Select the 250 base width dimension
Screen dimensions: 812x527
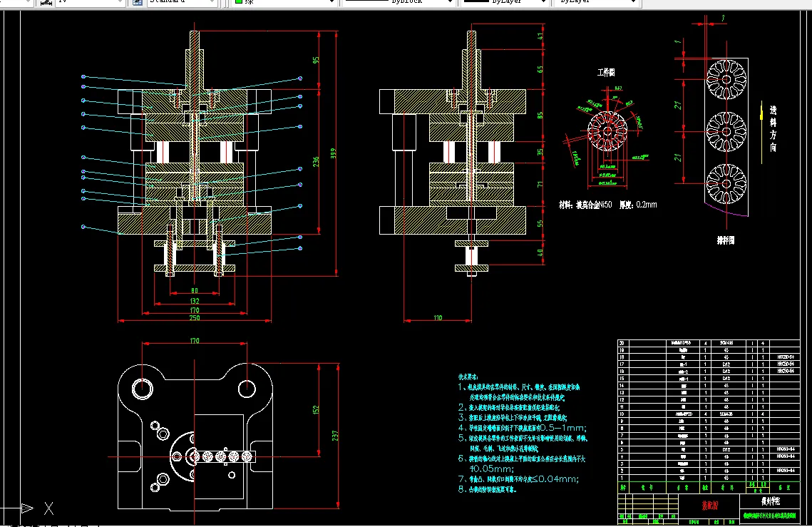[x=194, y=317]
